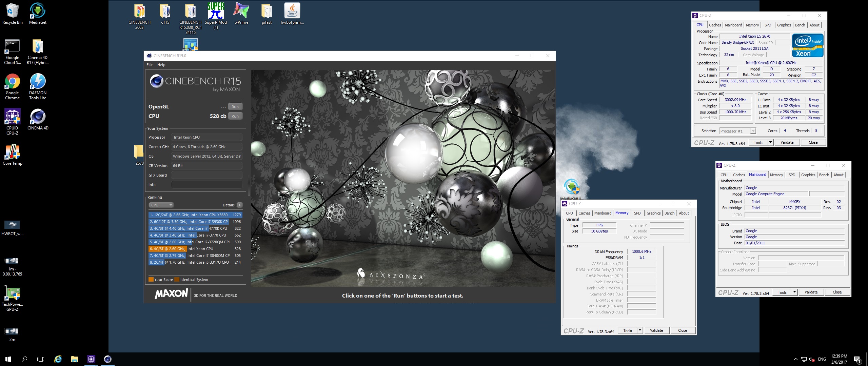The height and width of the screenshot is (366, 868).
Task: Switch to Memory tab in Mainboard CPU-Z
Action: (x=776, y=175)
